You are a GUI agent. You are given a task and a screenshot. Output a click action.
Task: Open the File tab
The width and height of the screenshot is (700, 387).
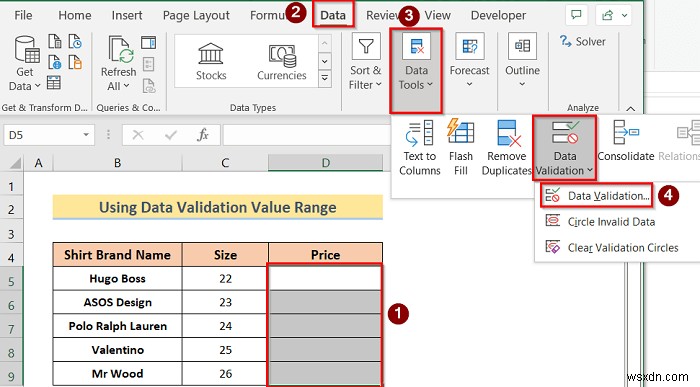(x=23, y=15)
